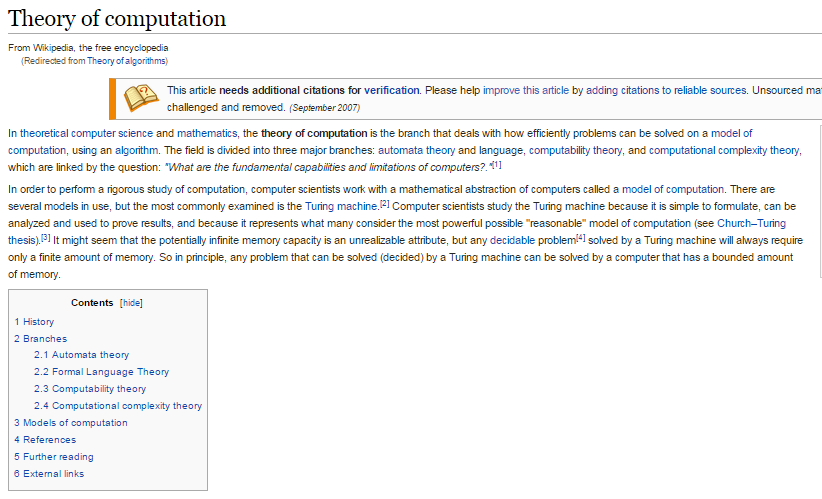Go to 2.4 Computational complexity theory section
822x499 pixels.
pyautogui.click(x=118, y=406)
